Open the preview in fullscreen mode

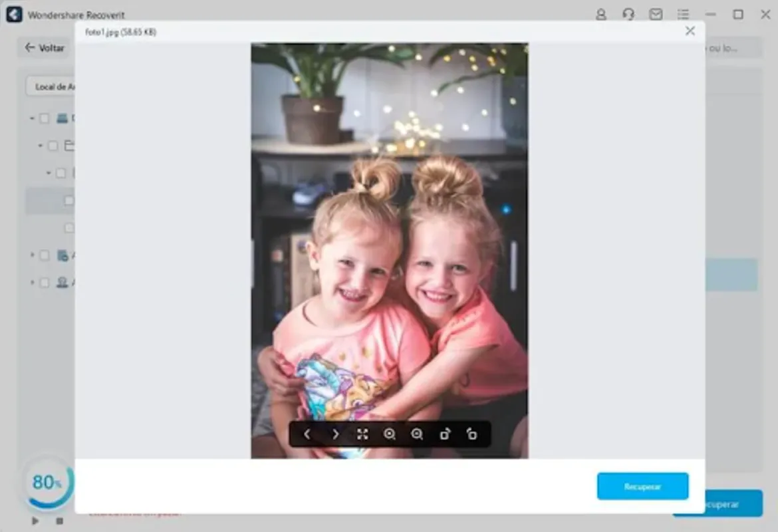pos(362,434)
